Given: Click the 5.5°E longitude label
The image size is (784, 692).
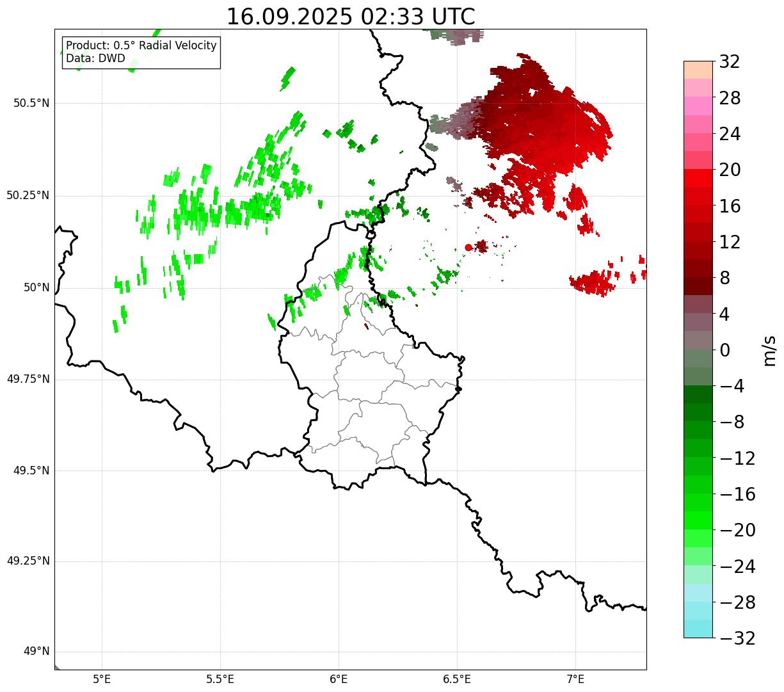Looking at the screenshot, I should click(x=220, y=679).
